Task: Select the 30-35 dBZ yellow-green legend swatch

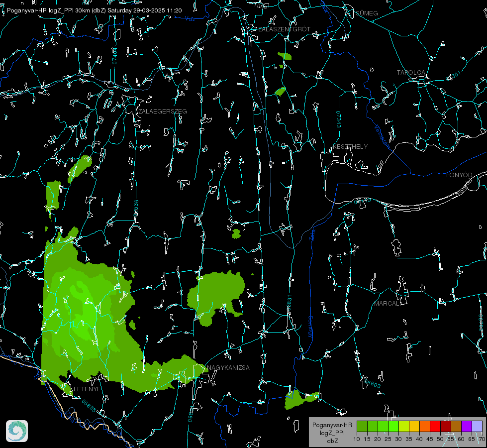Action: pos(404,426)
